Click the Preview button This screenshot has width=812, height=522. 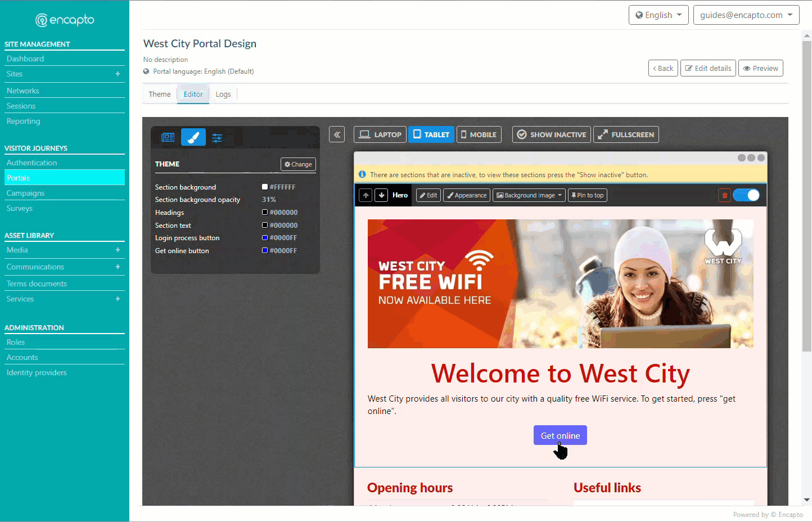click(760, 68)
